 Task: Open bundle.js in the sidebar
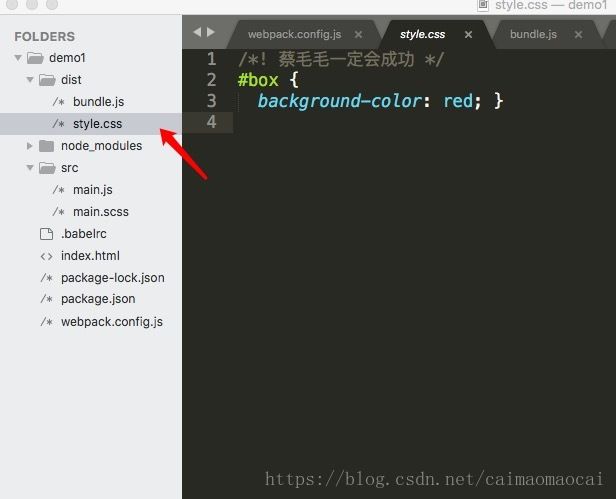tap(98, 102)
